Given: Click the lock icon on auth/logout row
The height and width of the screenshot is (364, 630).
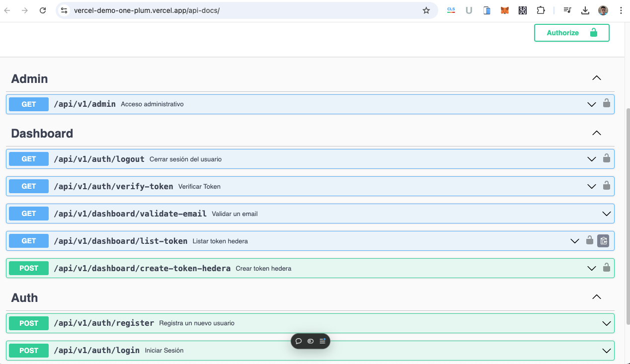Looking at the screenshot, I should tap(607, 158).
